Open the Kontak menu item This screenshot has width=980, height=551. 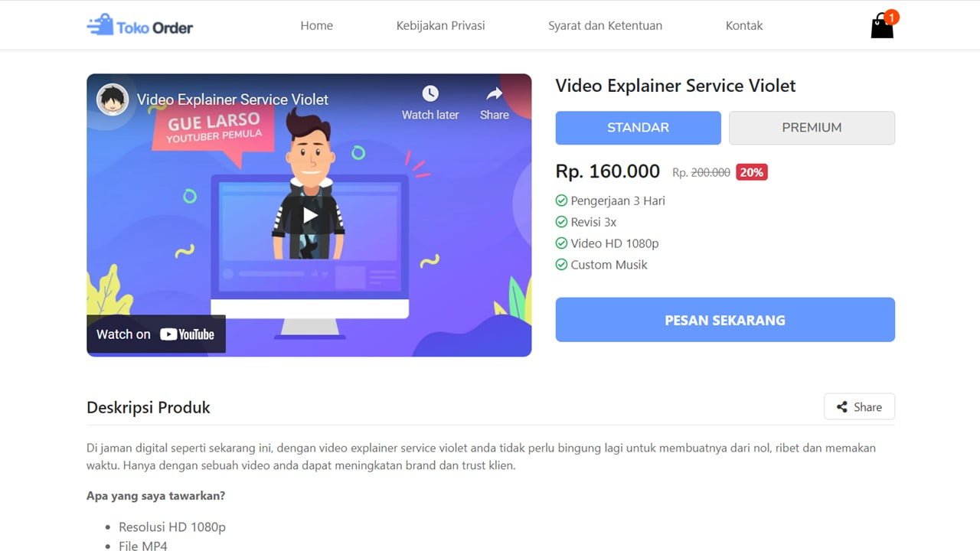[744, 25]
